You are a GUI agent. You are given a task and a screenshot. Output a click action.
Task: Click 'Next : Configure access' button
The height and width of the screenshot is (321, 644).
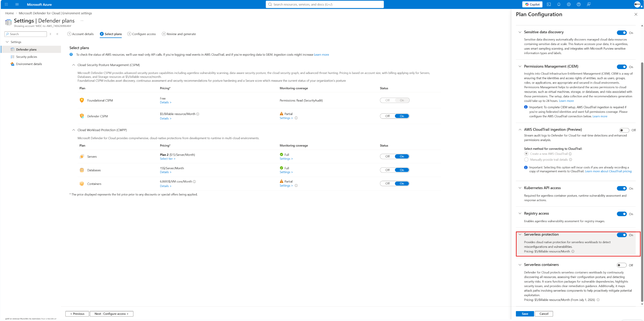click(x=112, y=314)
